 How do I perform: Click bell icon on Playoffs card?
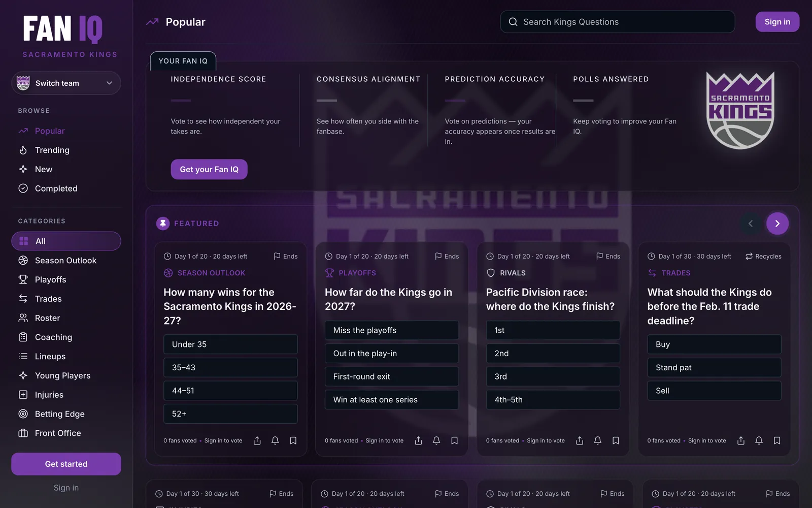(436, 440)
